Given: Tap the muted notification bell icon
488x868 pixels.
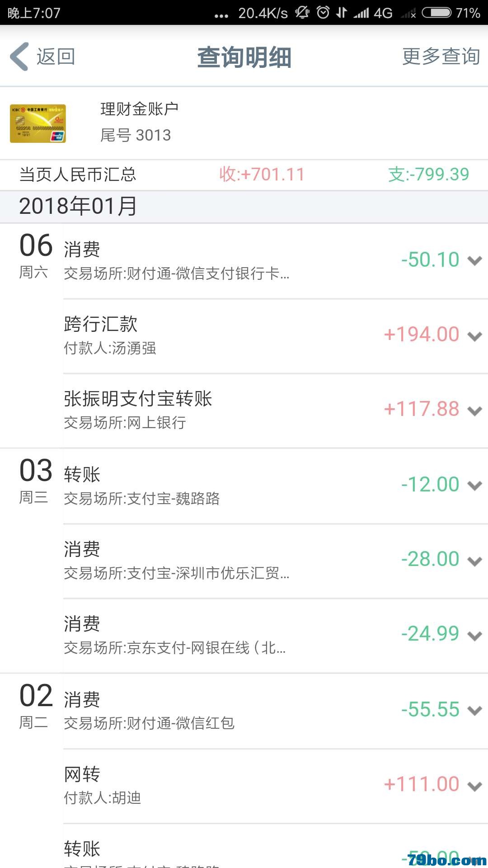Looking at the screenshot, I should [302, 13].
